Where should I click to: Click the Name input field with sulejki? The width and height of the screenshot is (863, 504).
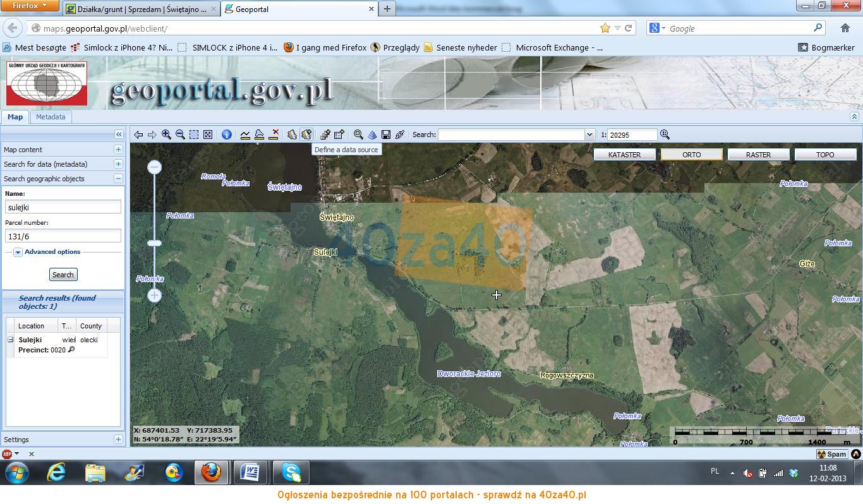point(63,207)
